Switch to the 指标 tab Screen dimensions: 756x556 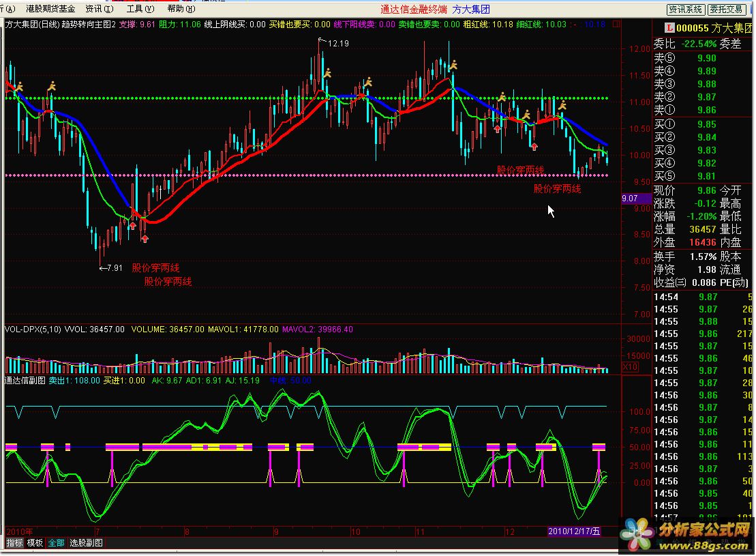click(14, 543)
